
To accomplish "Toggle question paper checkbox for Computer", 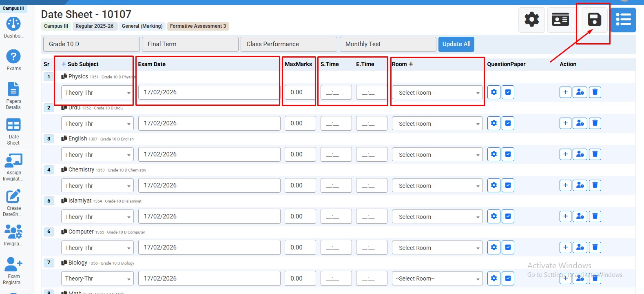I will 508,247.
